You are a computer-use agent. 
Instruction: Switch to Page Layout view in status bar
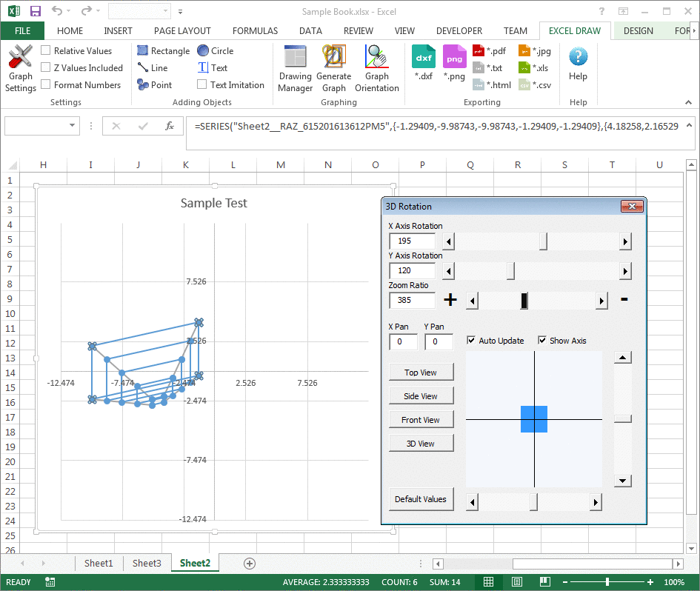[517, 581]
